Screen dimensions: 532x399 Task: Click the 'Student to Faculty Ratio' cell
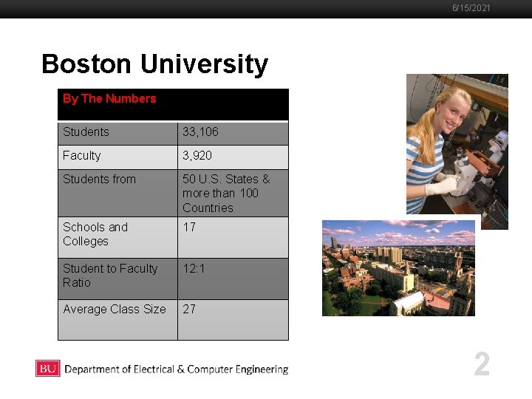[x=117, y=279]
